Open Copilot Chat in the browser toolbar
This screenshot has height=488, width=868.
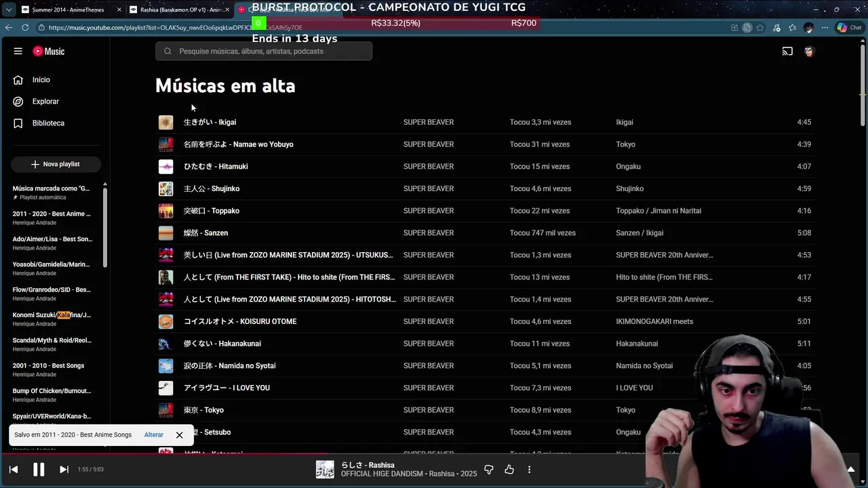tap(849, 28)
